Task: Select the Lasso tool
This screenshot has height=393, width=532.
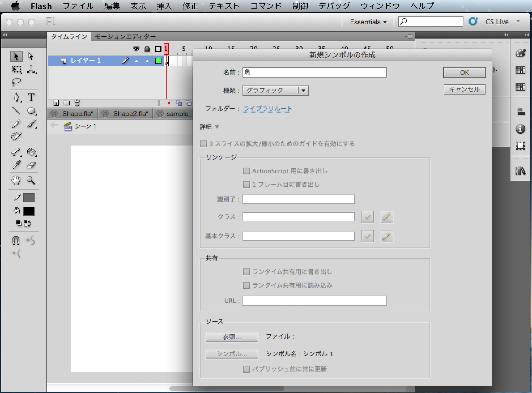Action: 16,82
